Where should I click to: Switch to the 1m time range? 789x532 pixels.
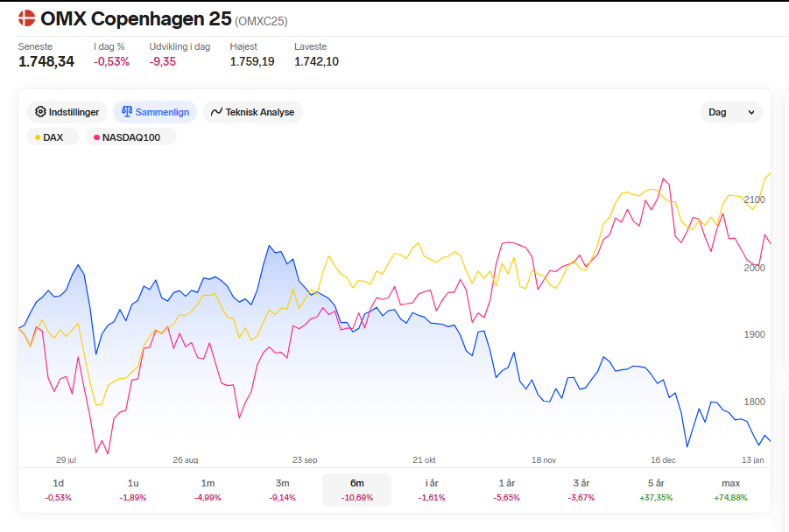tap(208, 490)
